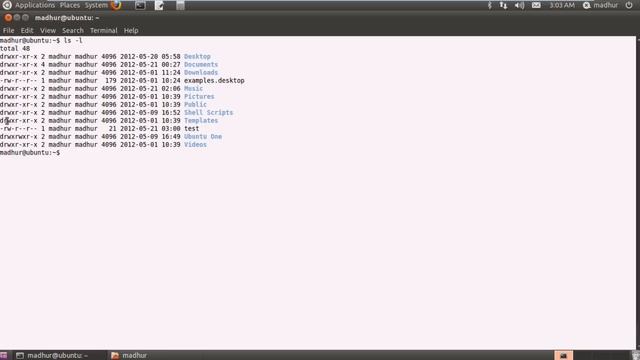
Task: Click the examples.desktop file name
Action: (214, 80)
